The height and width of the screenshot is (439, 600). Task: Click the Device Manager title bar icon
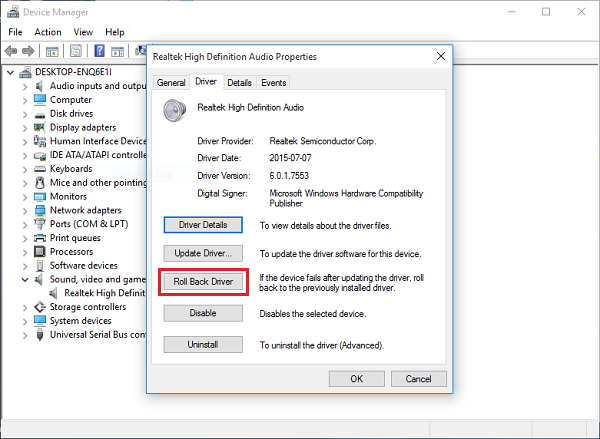(13, 12)
